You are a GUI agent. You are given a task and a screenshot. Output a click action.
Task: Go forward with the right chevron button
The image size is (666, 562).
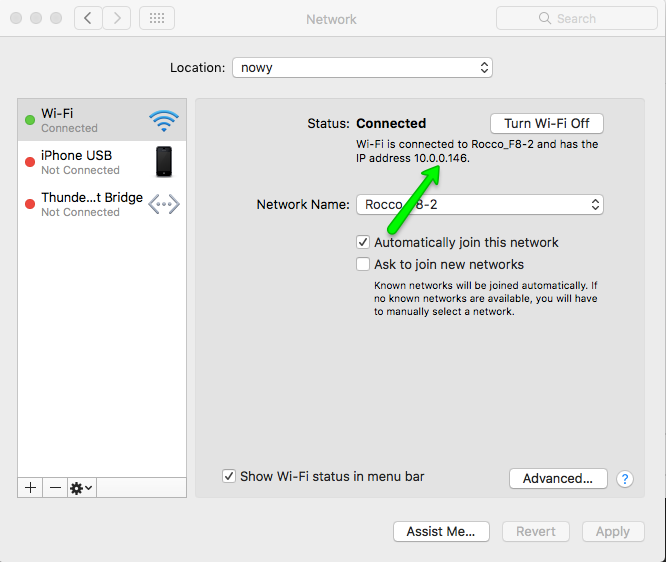click(x=117, y=18)
